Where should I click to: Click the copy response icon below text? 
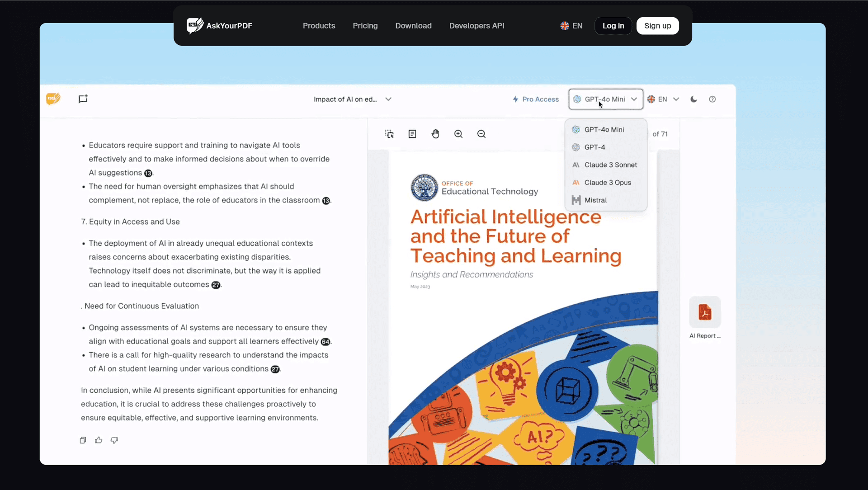[83, 440]
